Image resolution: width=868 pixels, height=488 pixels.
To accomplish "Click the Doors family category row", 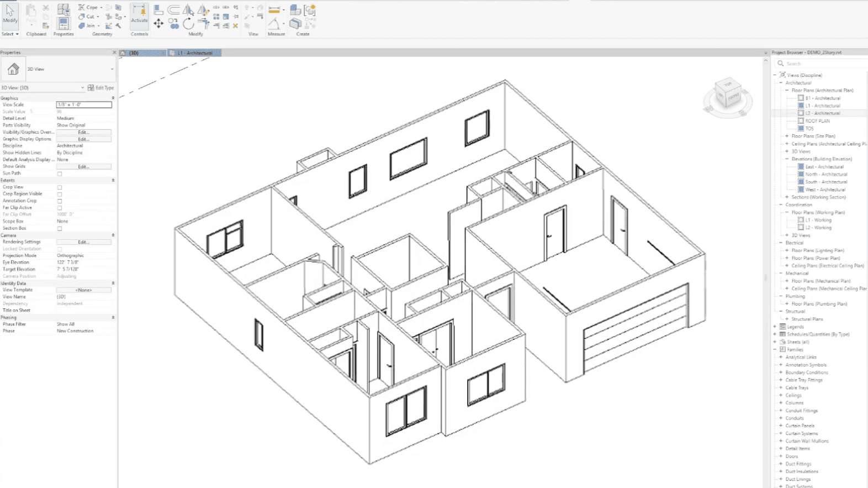I will point(791,456).
